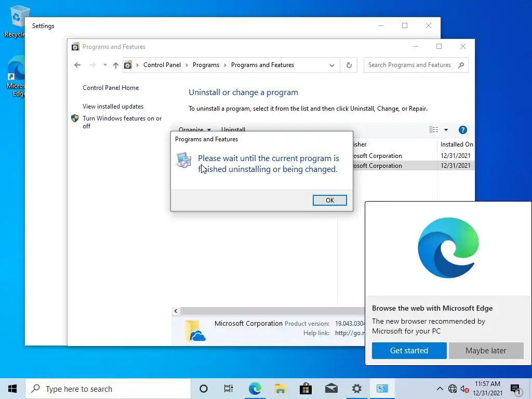Launch Microsoft Edge from the taskbar
The width and height of the screenshot is (532, 399).
click(255, 389)
